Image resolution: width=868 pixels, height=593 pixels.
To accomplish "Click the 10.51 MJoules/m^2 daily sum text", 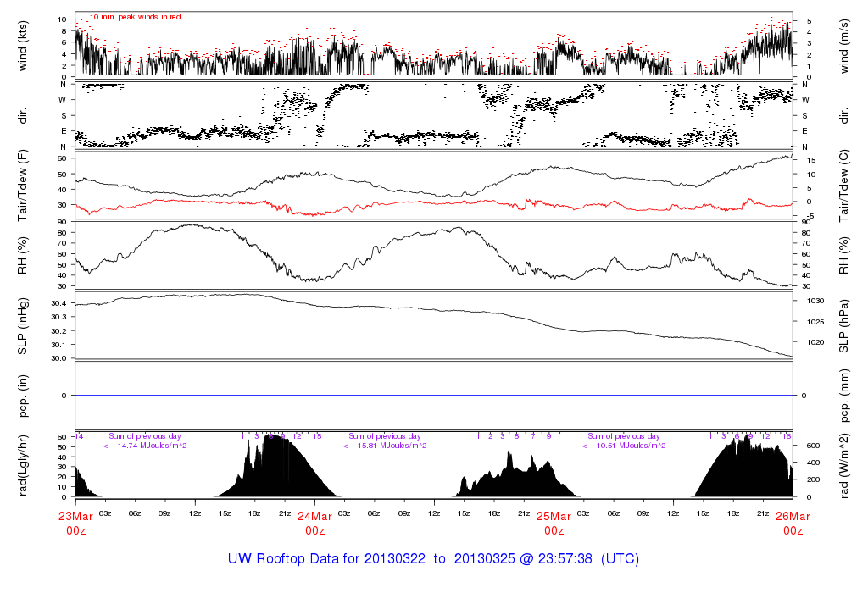I will tap(624, 446).
